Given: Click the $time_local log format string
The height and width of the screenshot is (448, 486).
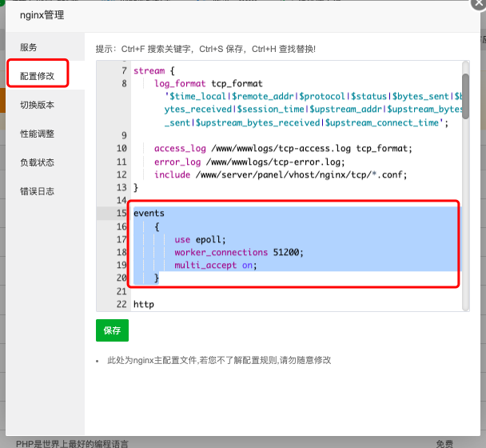Looking at the screenshot, I should click(313, 110).
